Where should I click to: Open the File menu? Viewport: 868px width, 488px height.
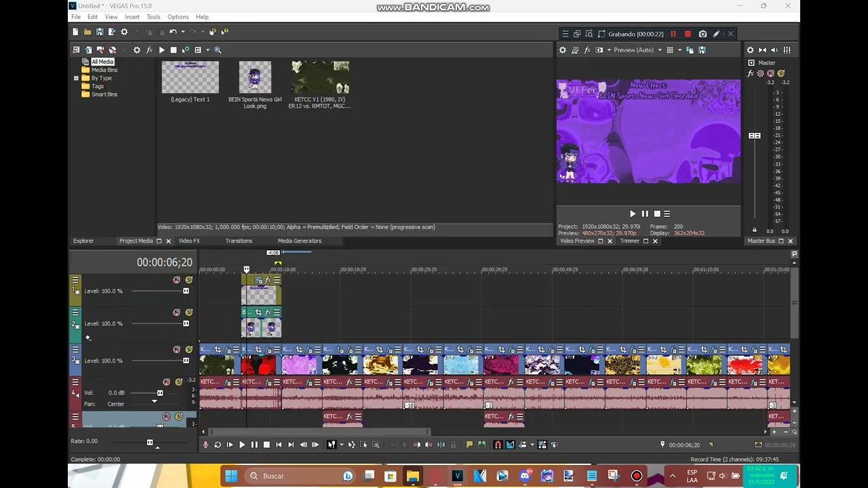click(76, 17)
